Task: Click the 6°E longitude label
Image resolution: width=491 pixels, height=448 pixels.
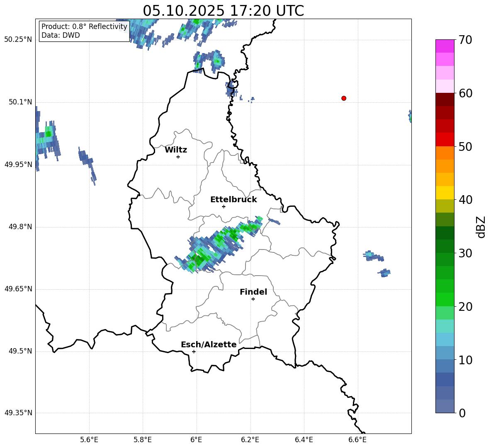Action: click(x=196, y=440)
